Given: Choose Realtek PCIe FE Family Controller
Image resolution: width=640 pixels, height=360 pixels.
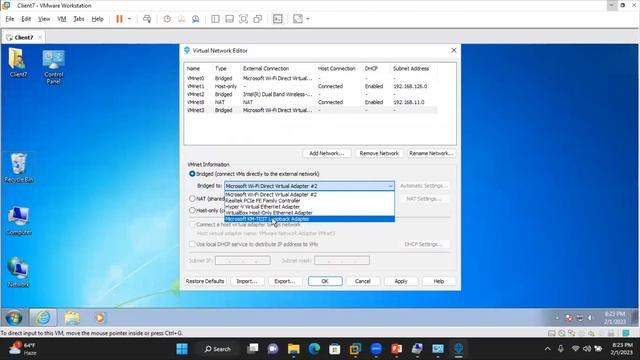Looking at the screenshot, I should [309, 201].
